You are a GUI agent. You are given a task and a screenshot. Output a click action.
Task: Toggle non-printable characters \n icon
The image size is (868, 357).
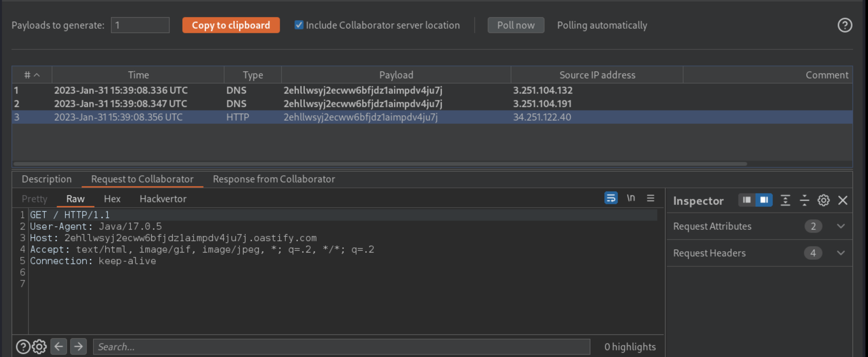pyautogui.click(x=631, y=198)
